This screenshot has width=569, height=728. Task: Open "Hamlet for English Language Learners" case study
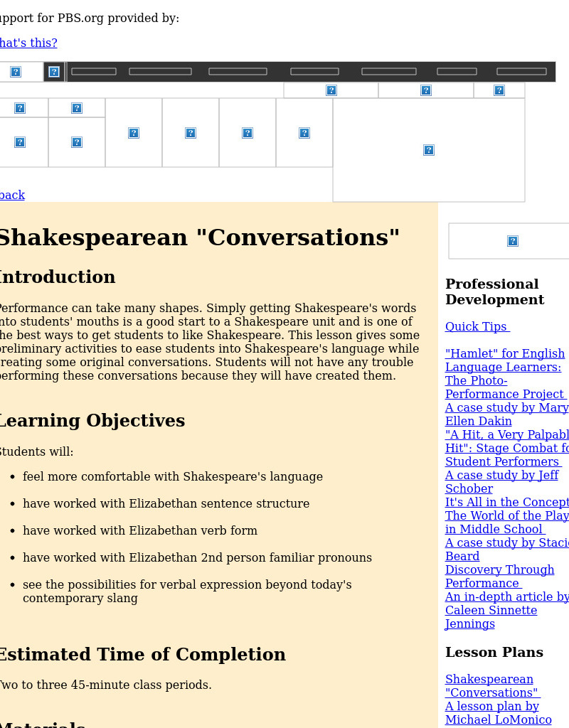click(x=504, y=367)
